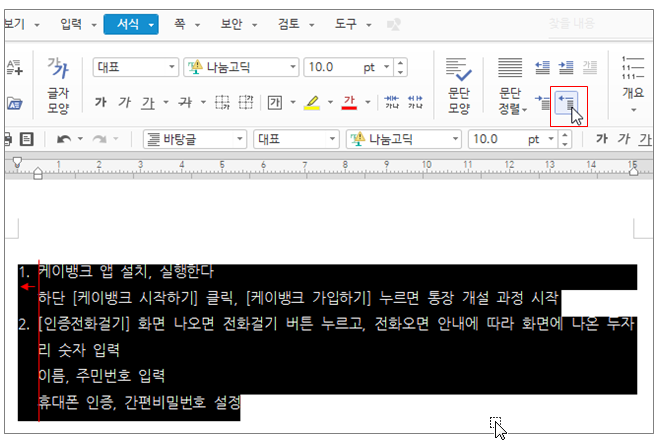Click ruler first-line indent marker

[17, 162]
